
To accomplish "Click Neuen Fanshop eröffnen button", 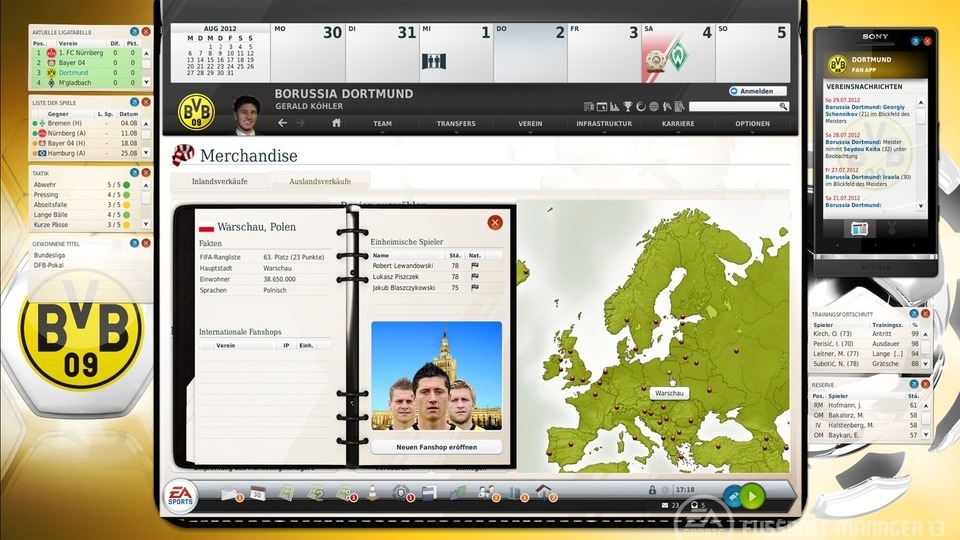I will point(436,447).
